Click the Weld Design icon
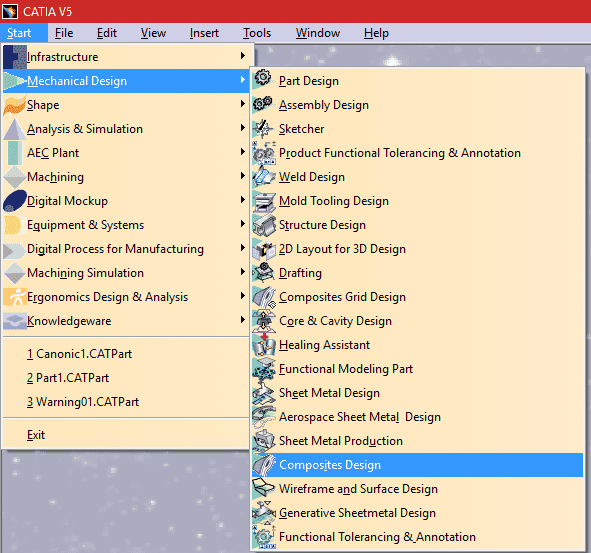The image size is (591, 553). (x=263, y=176)
